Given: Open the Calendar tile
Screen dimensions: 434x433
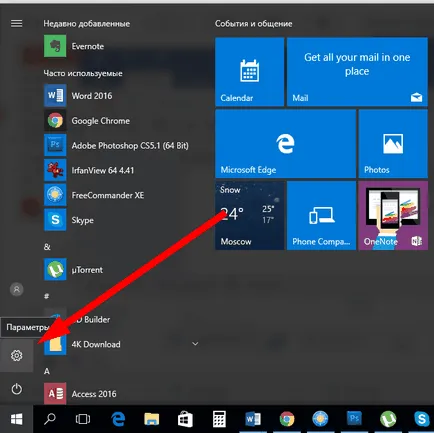Looking at the screenshot, I should click(x=250, y=72).
